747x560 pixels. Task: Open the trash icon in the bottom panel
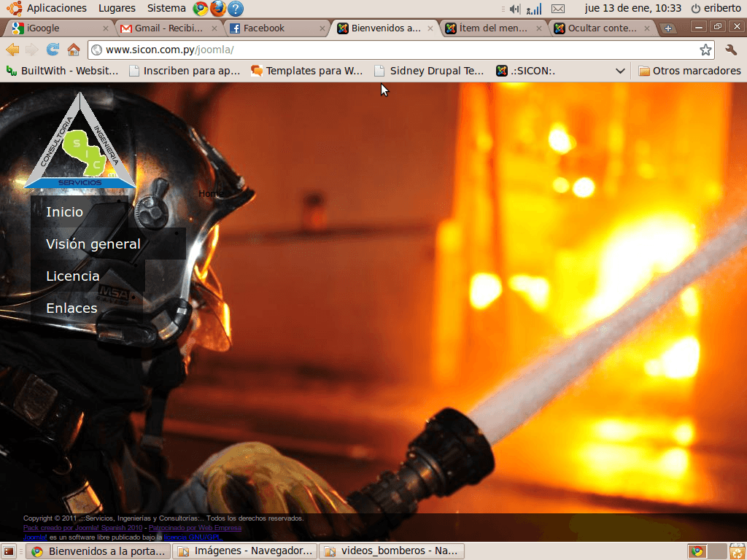(737, 551)
